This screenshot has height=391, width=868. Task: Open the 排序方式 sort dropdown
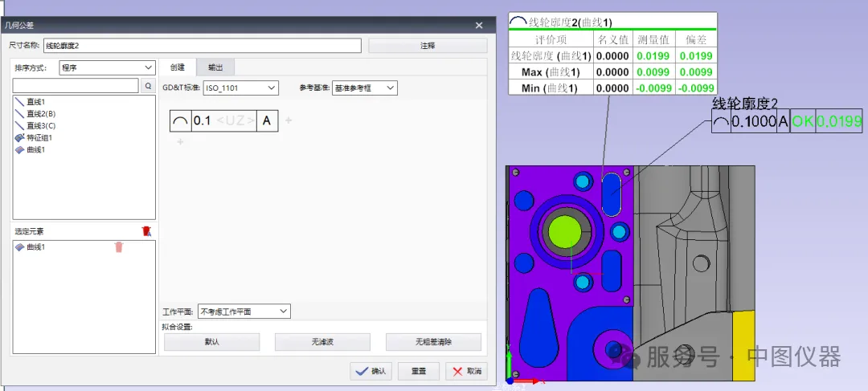coord(107,68)
